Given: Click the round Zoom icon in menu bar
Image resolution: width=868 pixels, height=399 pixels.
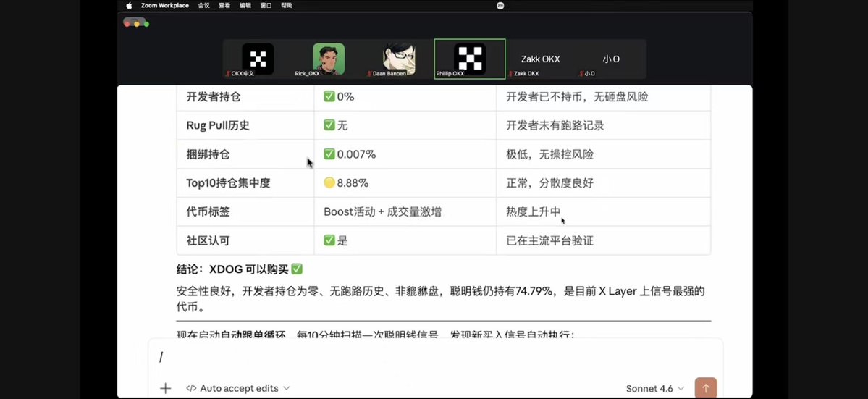Looking at the screenshot, I should (500, 6).
